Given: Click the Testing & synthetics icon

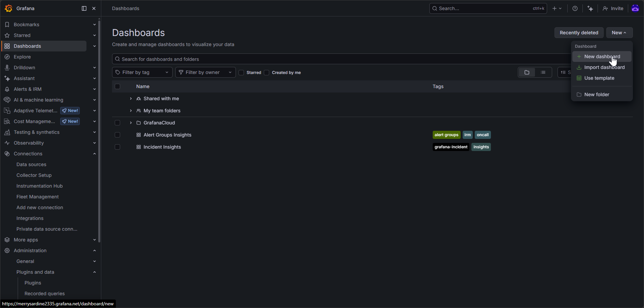Looking at the screenshot, I should point(7,132).
